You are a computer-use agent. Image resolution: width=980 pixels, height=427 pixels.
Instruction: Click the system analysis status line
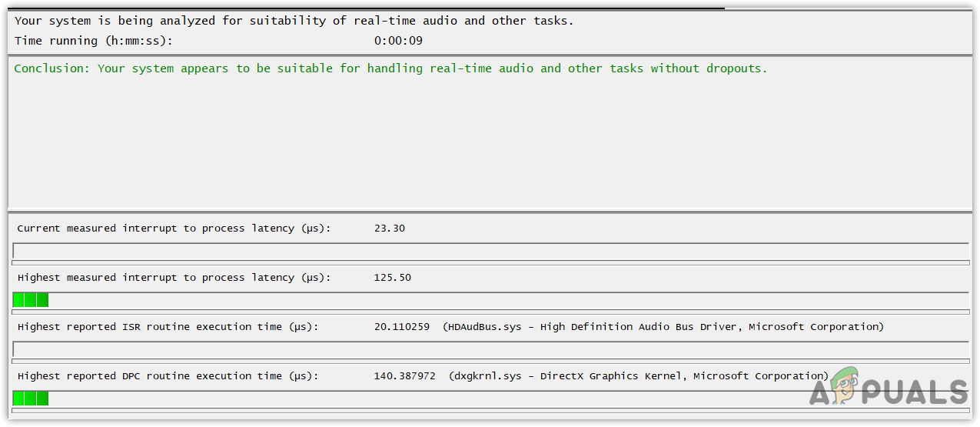[294, 21]
